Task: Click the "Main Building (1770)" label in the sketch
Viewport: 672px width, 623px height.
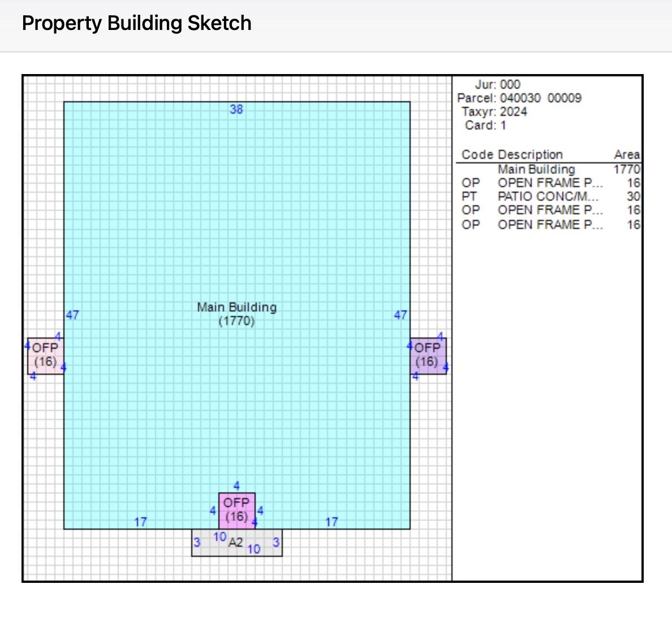Action: 236,314
